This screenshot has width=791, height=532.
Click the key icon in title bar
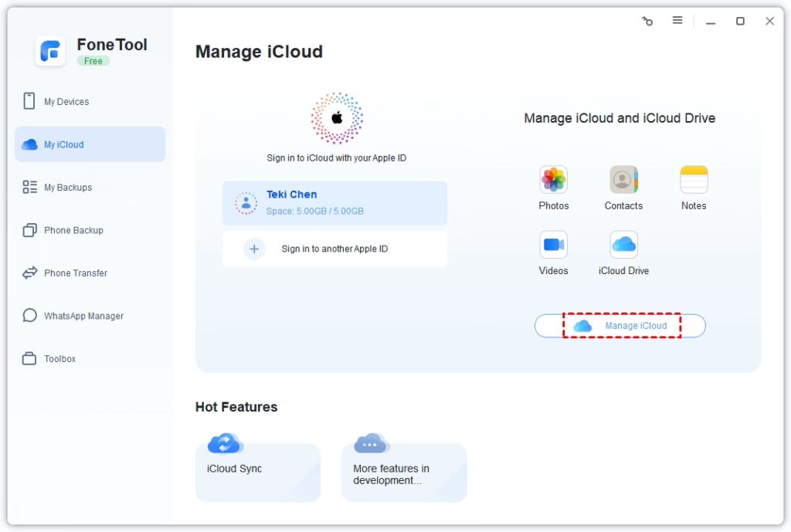click(x=647, y=21)
